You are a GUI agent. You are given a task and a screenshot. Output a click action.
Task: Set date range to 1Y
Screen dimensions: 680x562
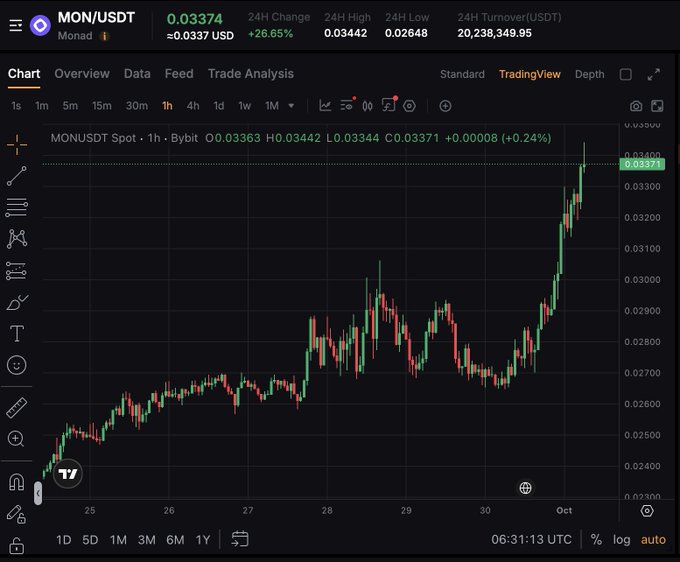click(203, 540)
